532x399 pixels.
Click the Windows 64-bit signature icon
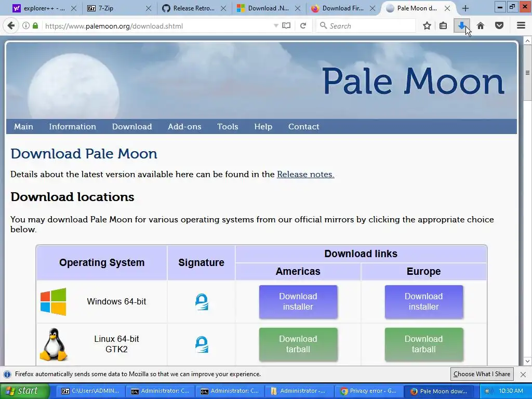coord(202,302)
